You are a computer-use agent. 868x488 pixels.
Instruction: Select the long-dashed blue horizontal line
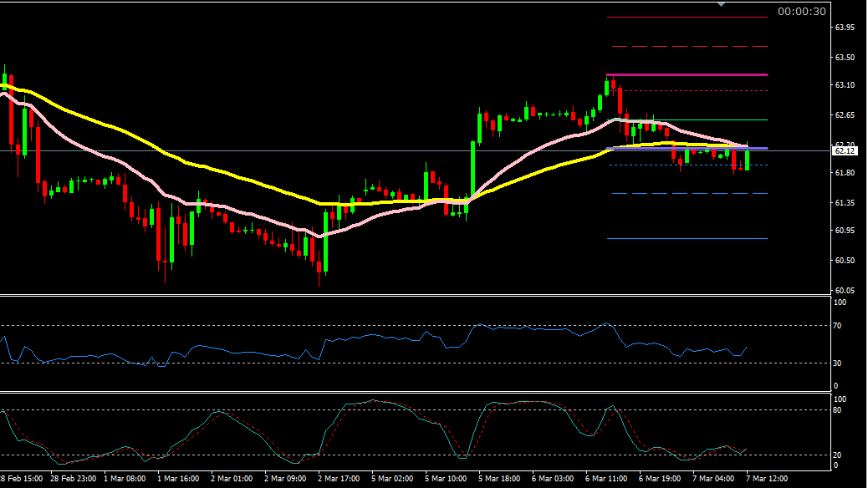point(689,194)
